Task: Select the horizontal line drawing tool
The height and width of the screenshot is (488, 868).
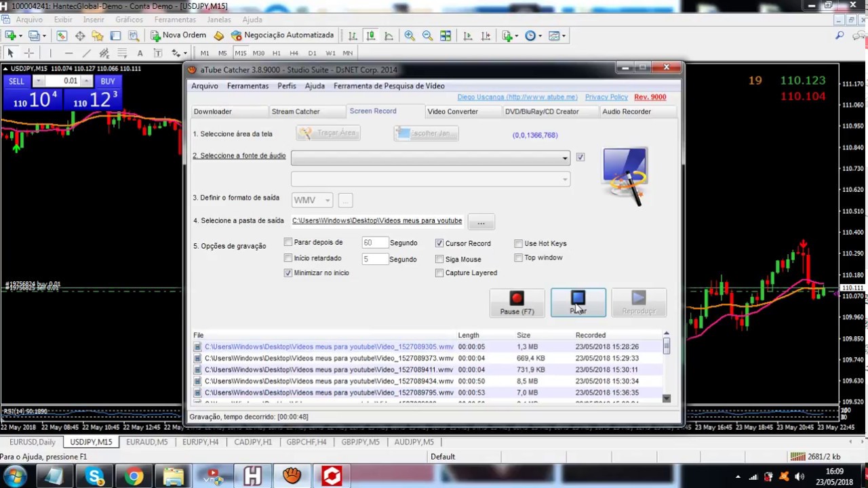Action: pyautogui.click(x=68, y=53)
